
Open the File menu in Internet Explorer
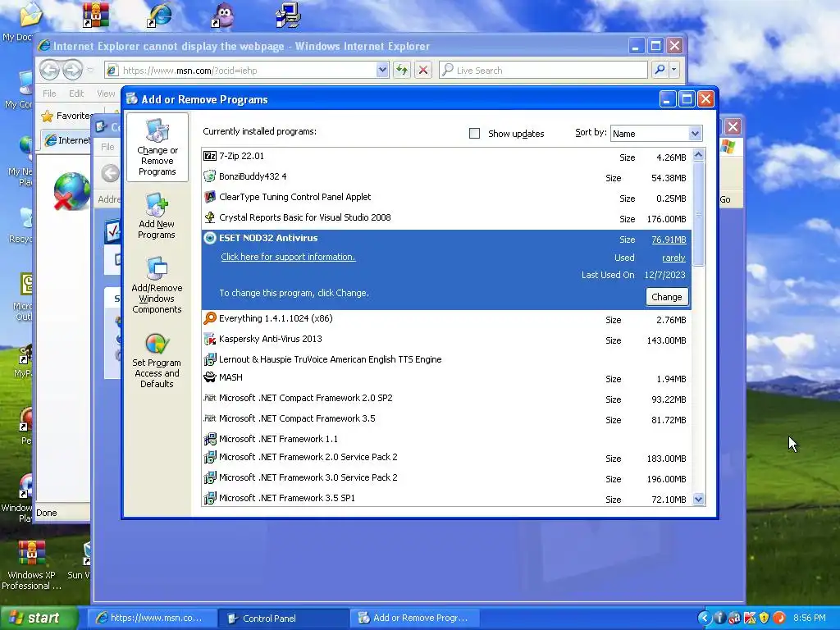[x=49, y=94]
